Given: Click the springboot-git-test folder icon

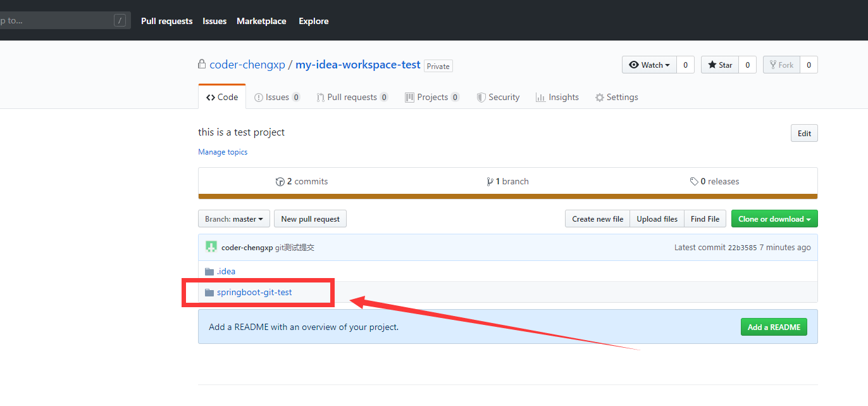Looking at the screenshot, I should [x=209, y=292].
